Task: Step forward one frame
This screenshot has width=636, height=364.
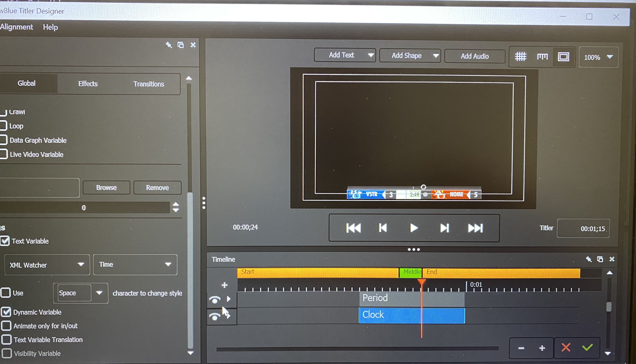Action: tap(445, 228)
